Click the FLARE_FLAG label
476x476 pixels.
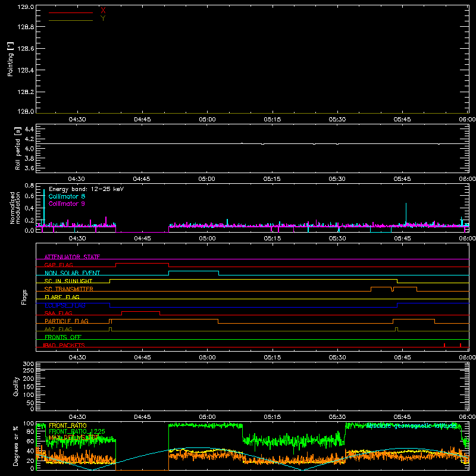click(62, 297)
